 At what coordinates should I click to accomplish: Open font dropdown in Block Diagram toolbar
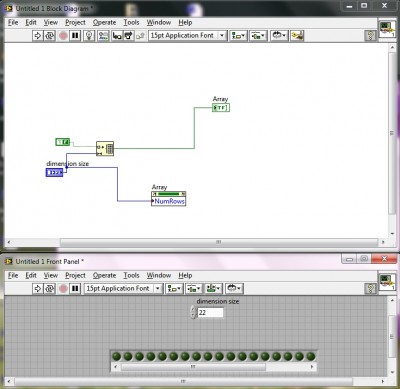coord(188,36)
